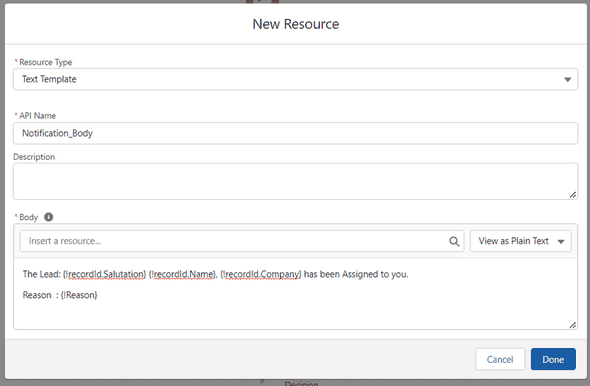Cancel the New Resource dialog
This screenshot has height=386, width=590.
[x=500, y=359]
